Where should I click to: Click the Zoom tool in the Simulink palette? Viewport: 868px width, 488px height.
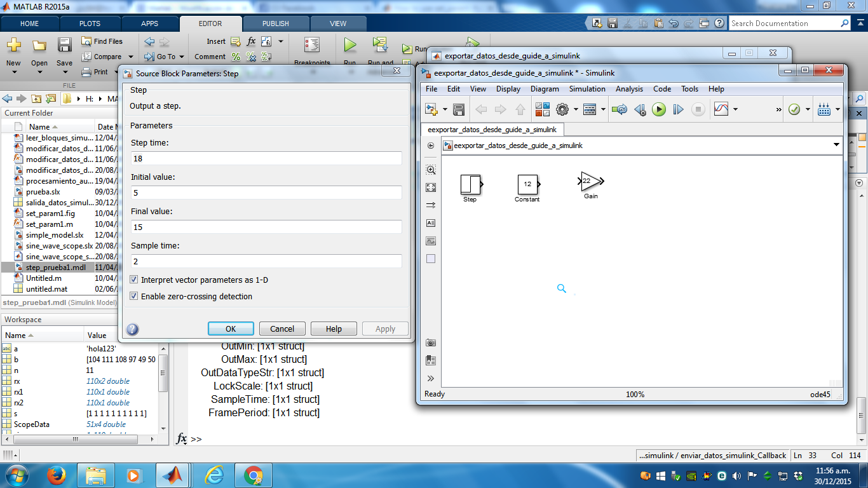tap(431, 170)
